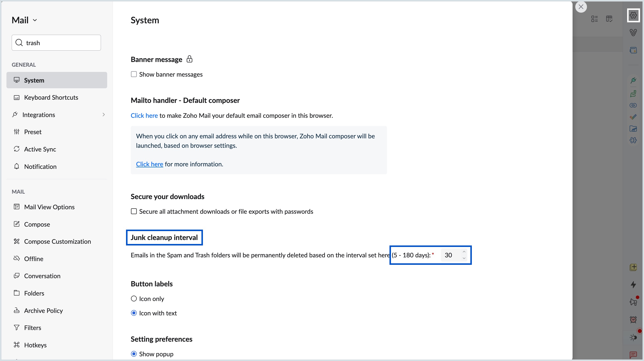Open the notes icon in right sidebar
The height and width of the screenshot is (361, 644).
[633, 267]
